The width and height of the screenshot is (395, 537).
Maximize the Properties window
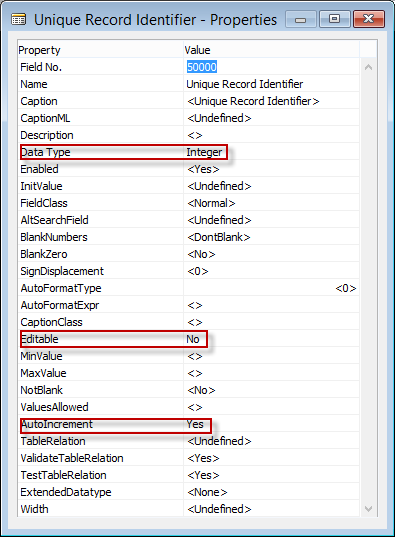(x=334, y=19)
